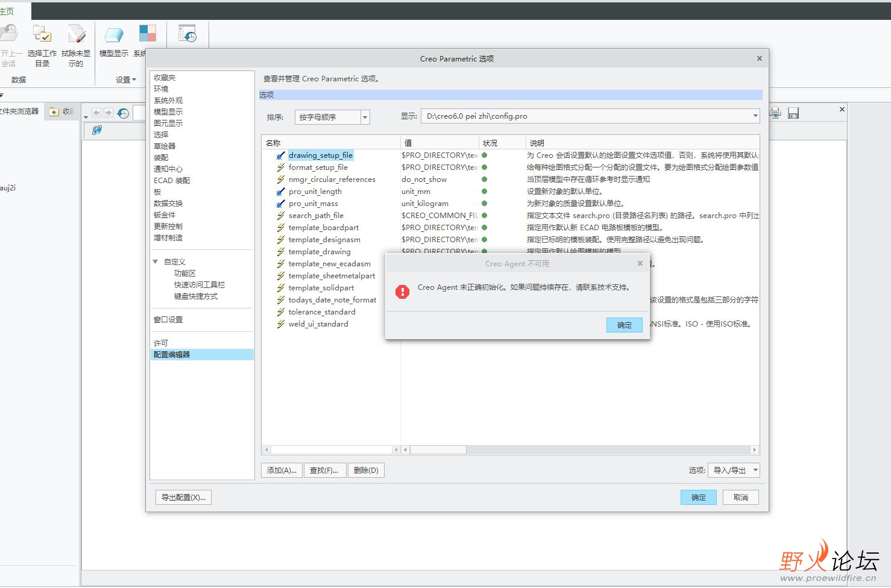The height and width of the screenshot is (588, 891).
Task: Select 数据交换 category
Action: coord(168,204)
